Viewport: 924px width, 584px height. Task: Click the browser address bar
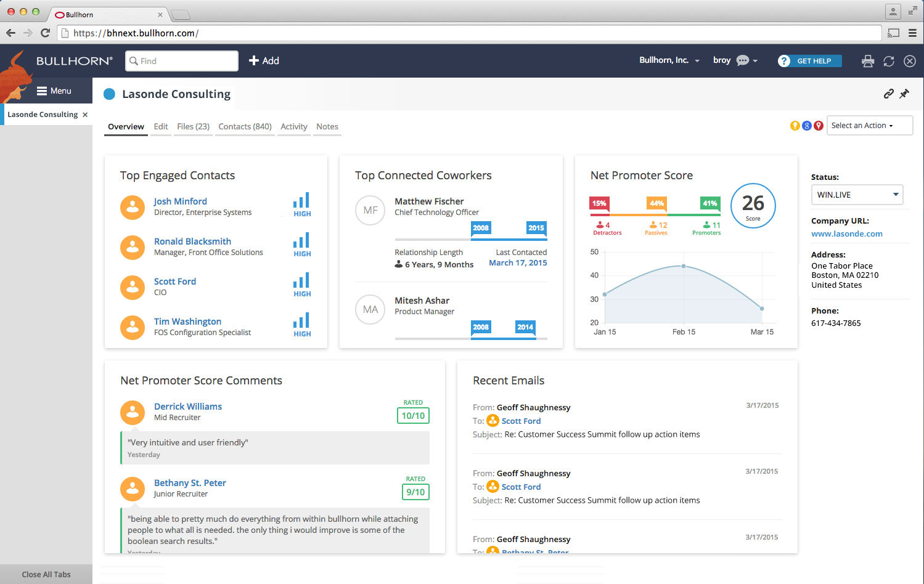[470, 33]
